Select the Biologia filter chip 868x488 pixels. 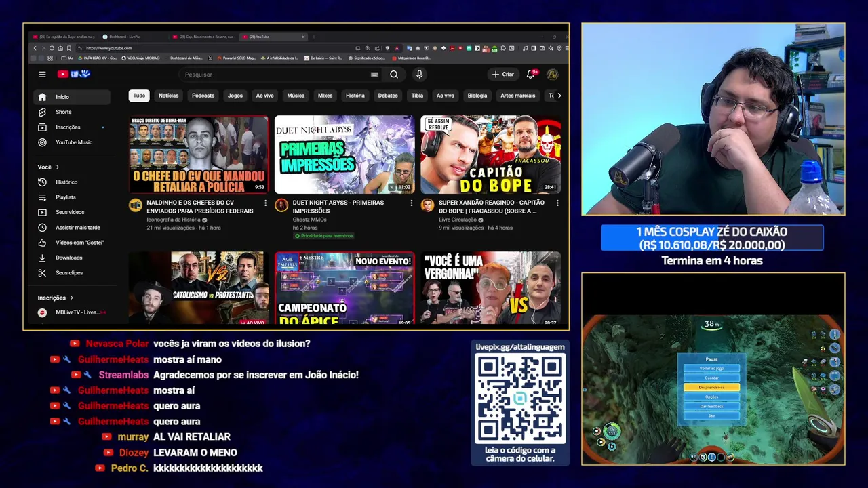click(477, 96)
